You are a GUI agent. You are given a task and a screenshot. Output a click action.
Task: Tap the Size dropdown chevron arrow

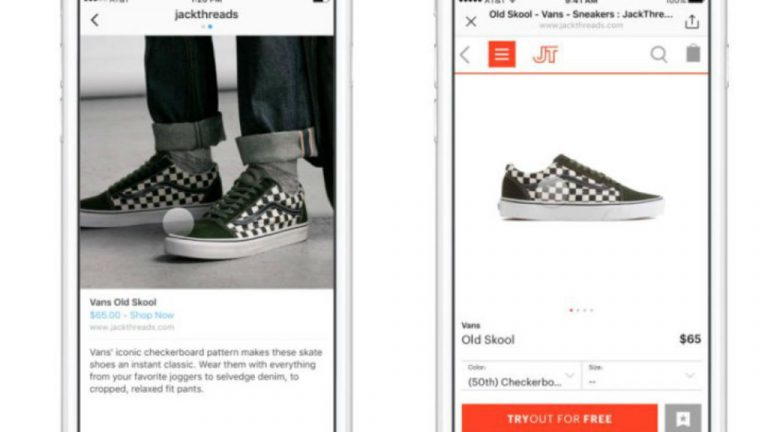[690, 376]
